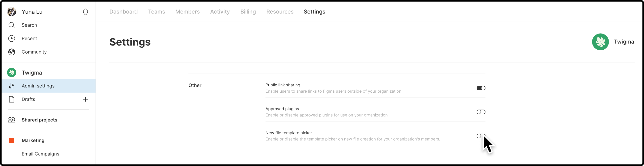Add new draft with plus icon

(x=85, y=99)
